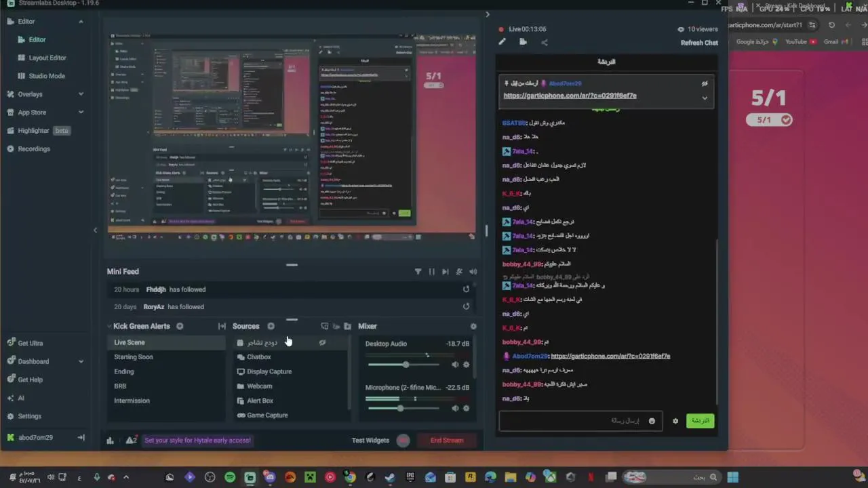
Task: Click the unpin icon on the pinned message
Action: [x=705, y=84]
